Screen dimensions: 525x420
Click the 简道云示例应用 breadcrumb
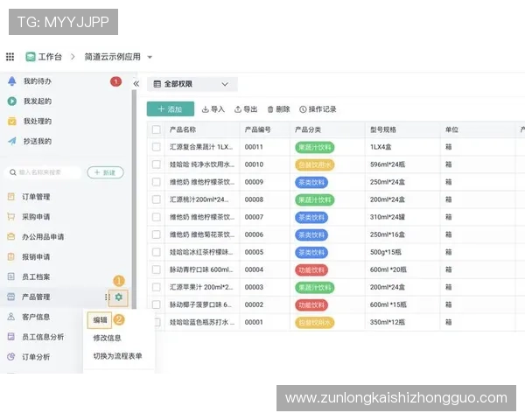pyautogui.click(x=113, y=57)
